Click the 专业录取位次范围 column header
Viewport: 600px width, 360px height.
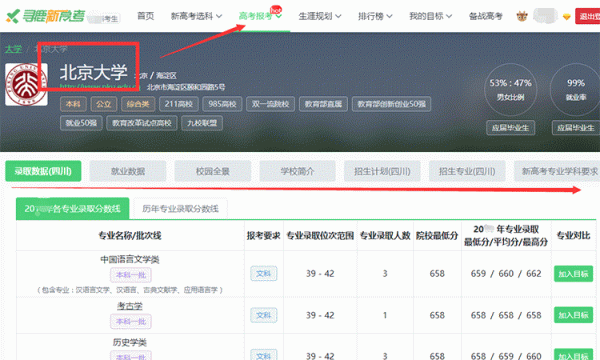pos(320,235)
